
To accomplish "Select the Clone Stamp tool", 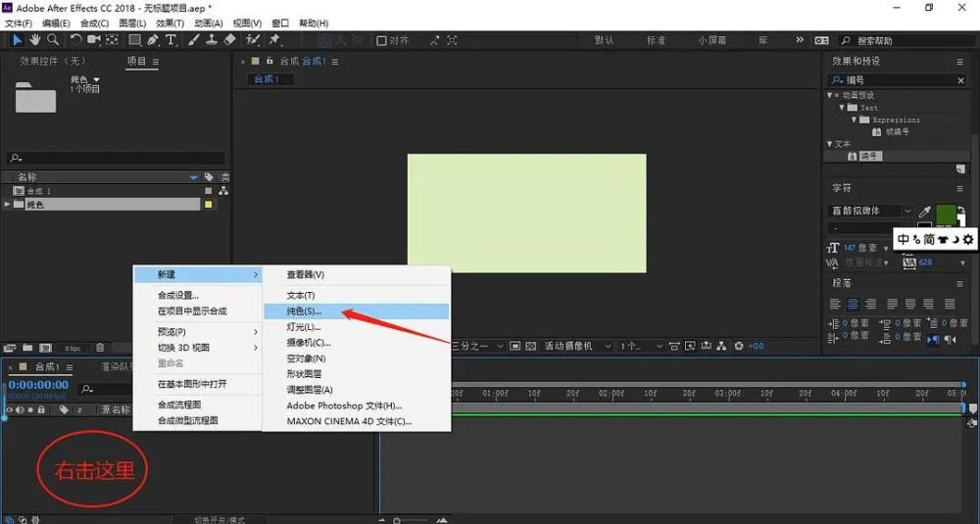I will 212,40.
